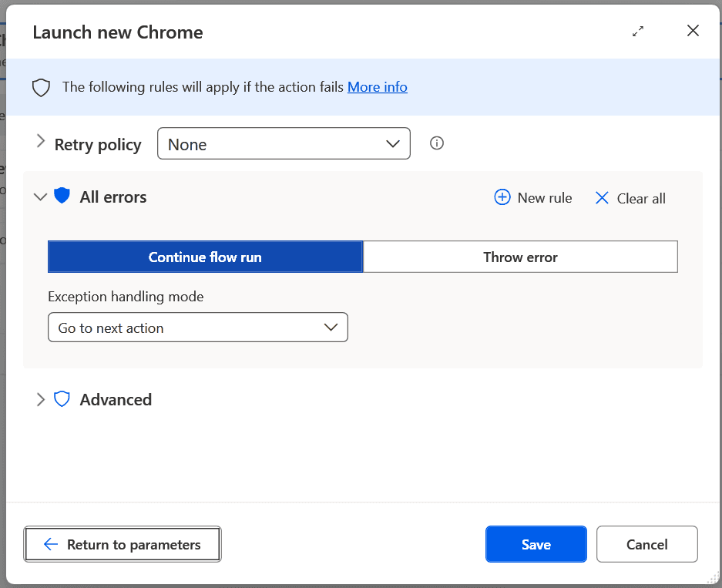
Task: Click Return to parameters button
Action: pyautogui.click(x=123, y=544)
